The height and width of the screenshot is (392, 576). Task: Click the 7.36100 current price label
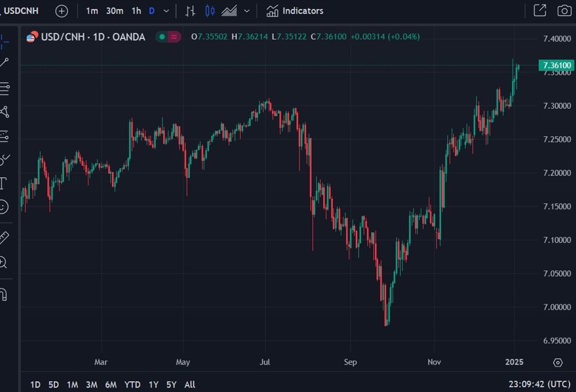tap(557, 65)
